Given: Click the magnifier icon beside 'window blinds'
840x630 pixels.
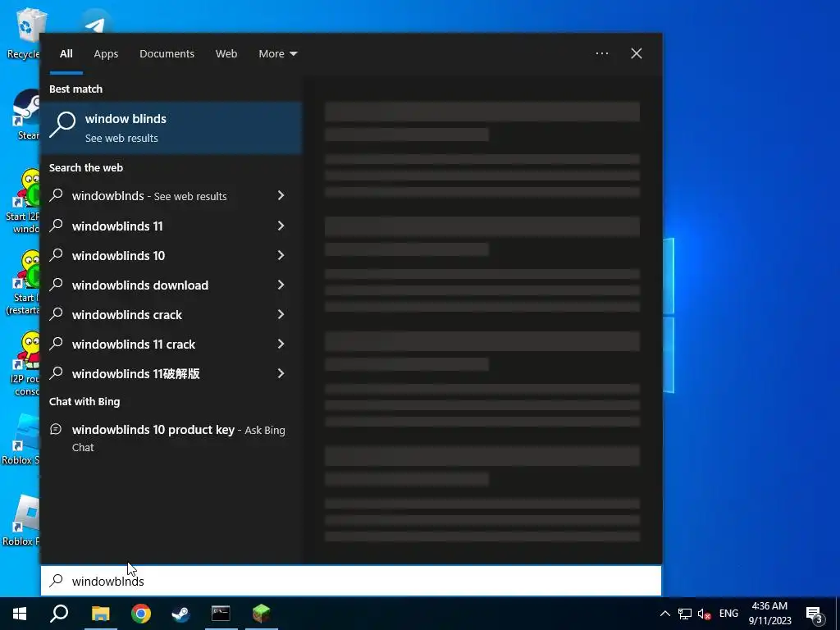Looking at the screenshot, I should point(62,125).
